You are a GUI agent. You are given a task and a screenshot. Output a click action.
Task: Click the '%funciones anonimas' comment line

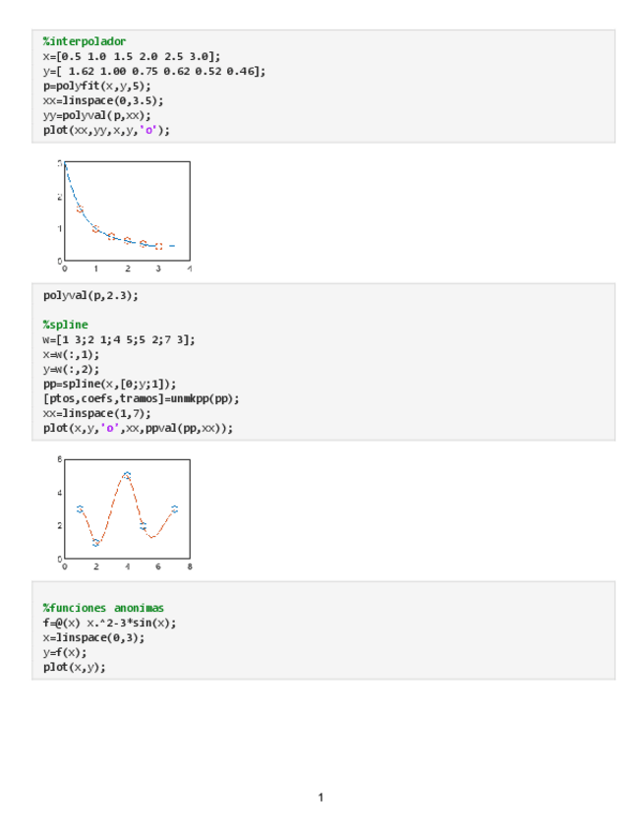[103, 608]
